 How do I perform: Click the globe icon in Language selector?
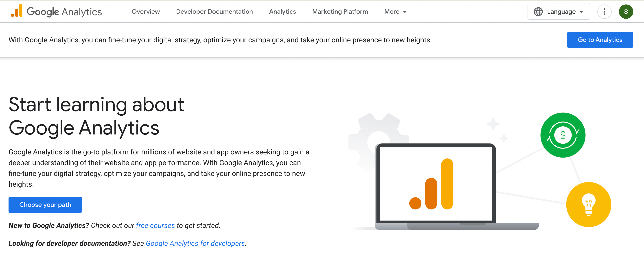pyautogui.click(x=538, y=12)
